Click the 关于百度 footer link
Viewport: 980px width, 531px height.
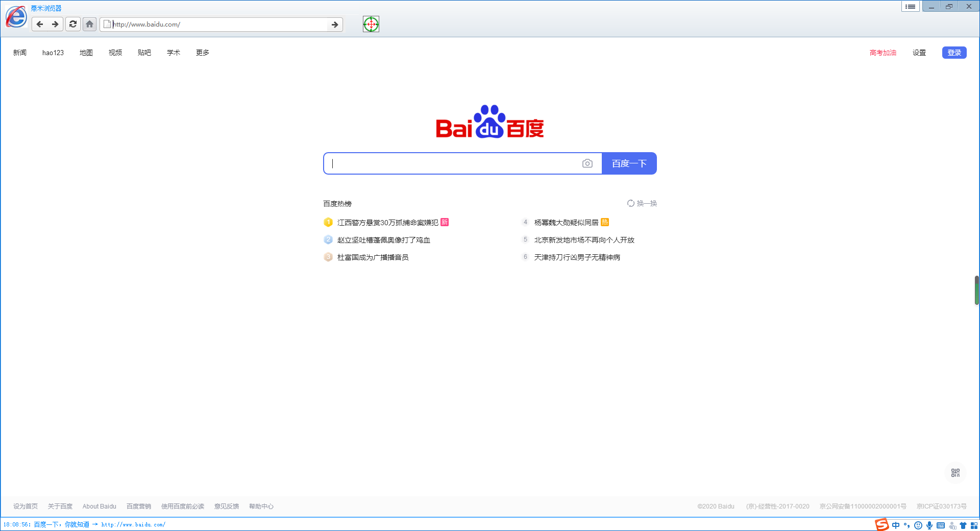click(60, 506)
